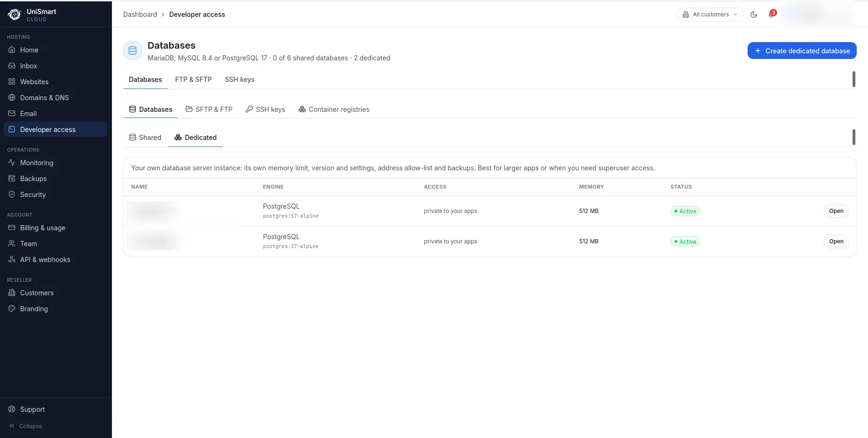The image size is (868, 438).
Task: Click the top-tabs scrollbar handle
Action: 854,79
